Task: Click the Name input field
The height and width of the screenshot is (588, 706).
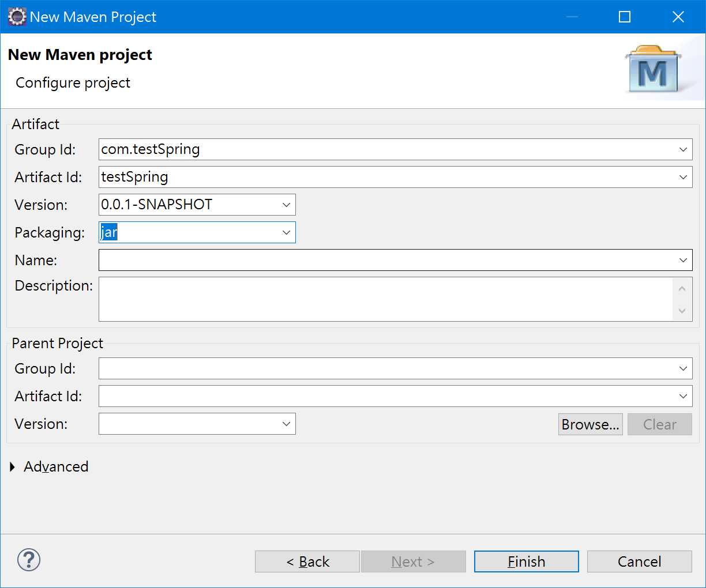Action: [385, 261]
